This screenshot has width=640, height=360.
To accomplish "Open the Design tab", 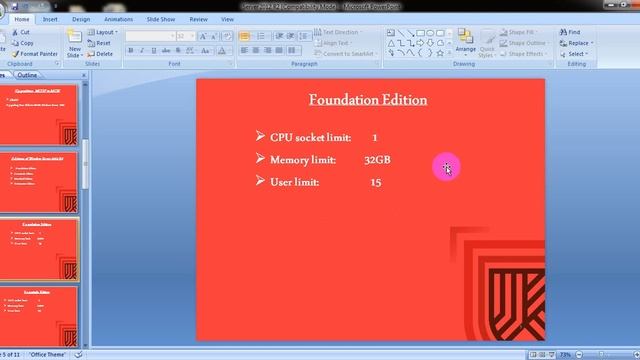I will coord(81,19).
